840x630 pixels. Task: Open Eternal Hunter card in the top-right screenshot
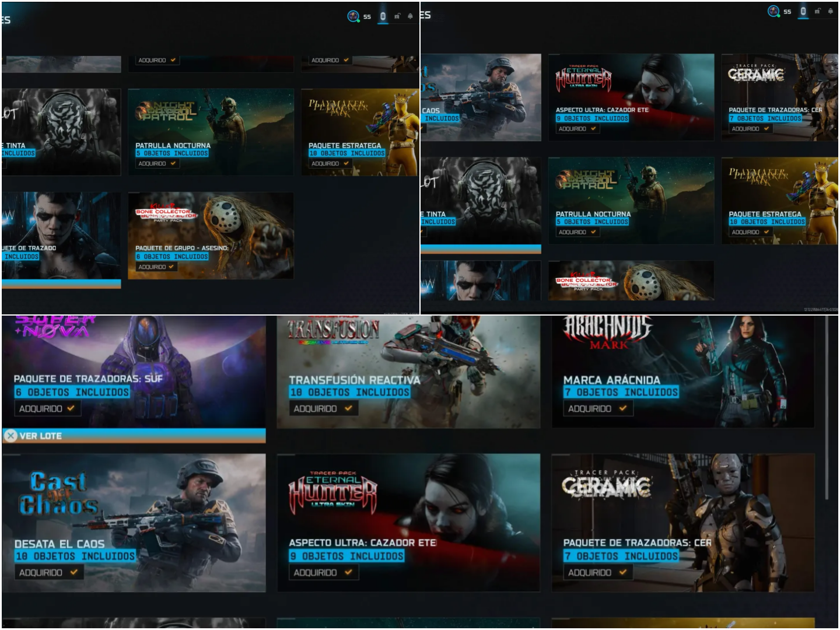point(631,97)
